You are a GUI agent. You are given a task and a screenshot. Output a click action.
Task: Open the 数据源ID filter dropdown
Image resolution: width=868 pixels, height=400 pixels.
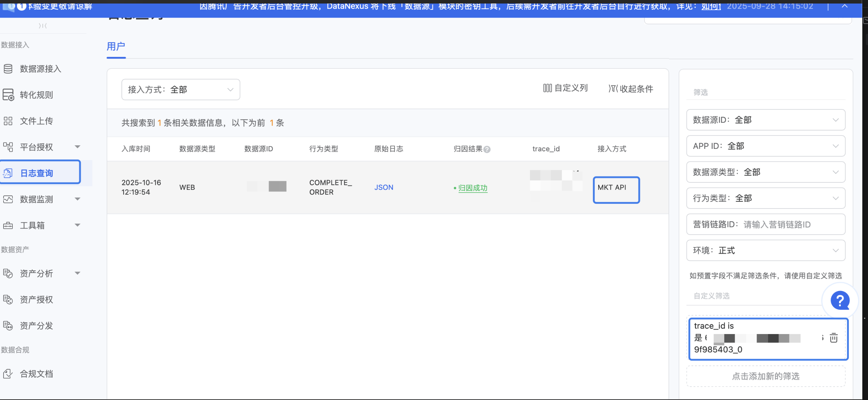coord(765,120)
